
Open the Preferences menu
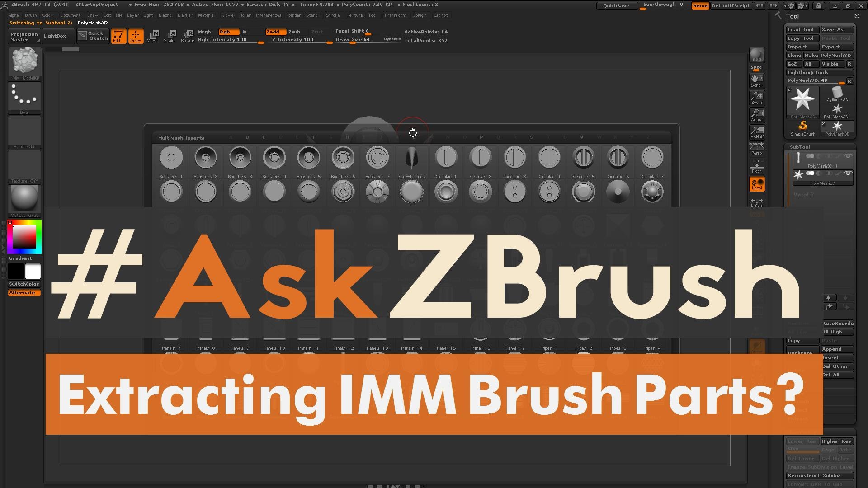pos(268,15)
